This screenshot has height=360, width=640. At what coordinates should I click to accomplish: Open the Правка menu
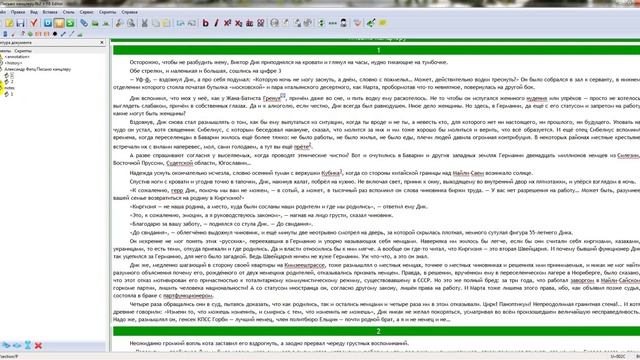pos(18,12)
